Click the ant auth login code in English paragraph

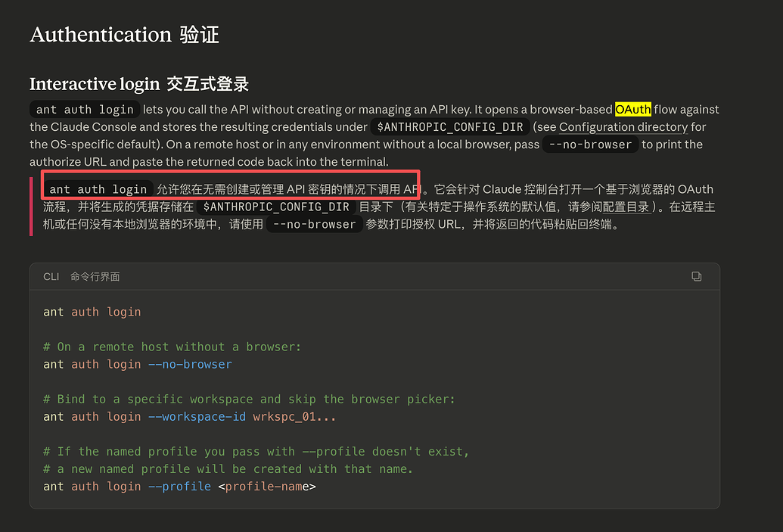85,110
